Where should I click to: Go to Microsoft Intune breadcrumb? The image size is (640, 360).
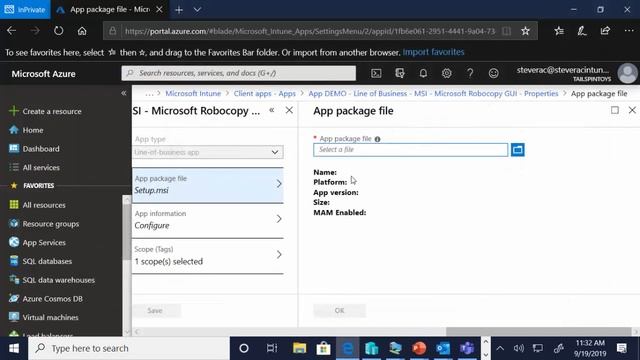pos(193,93)
